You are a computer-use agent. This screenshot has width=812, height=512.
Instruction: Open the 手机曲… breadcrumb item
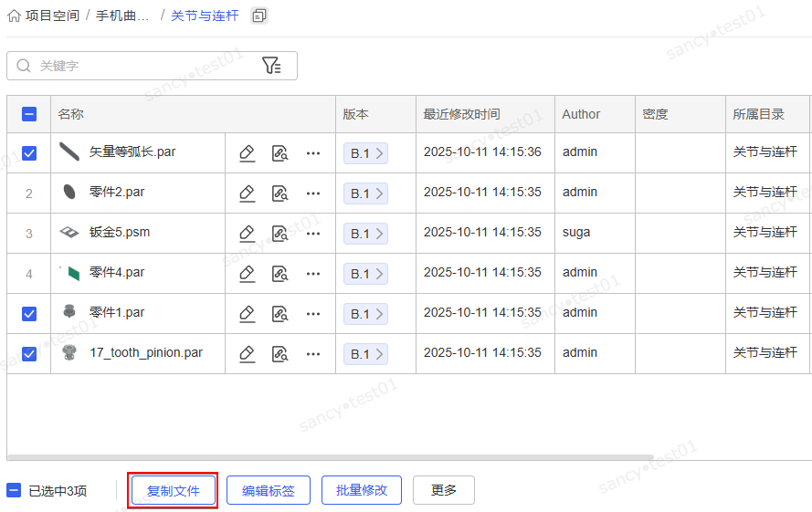tap(123, 16)
